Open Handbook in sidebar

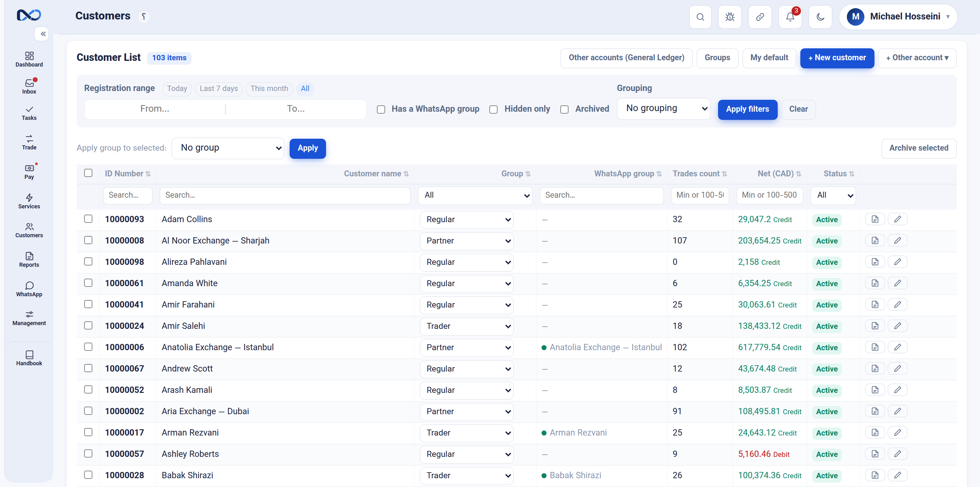[x=29, y=358]
